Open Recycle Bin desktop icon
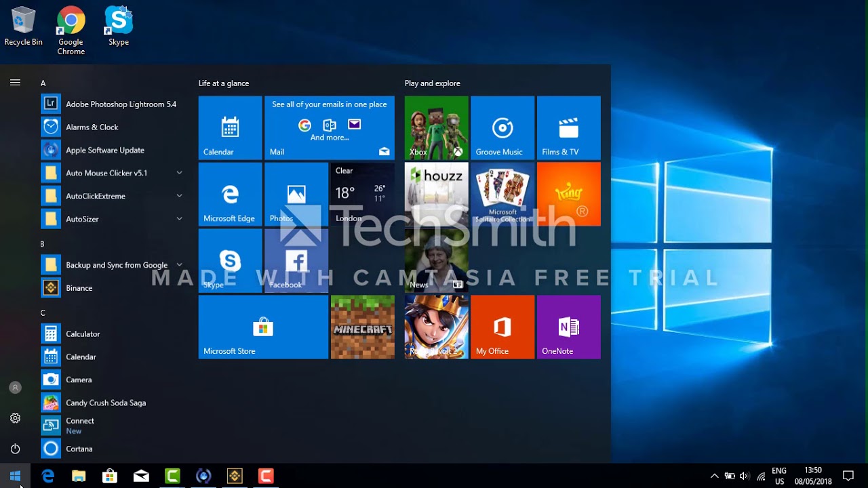 point(23,26)
